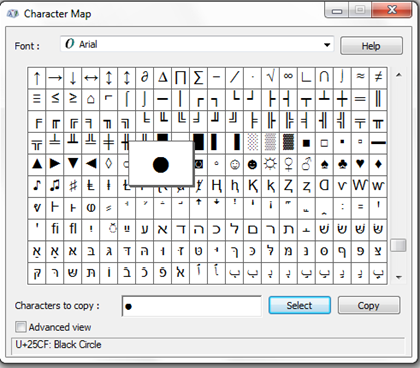Select the upwards arrow character
The image size is (420, 368).
pos(37,78)
